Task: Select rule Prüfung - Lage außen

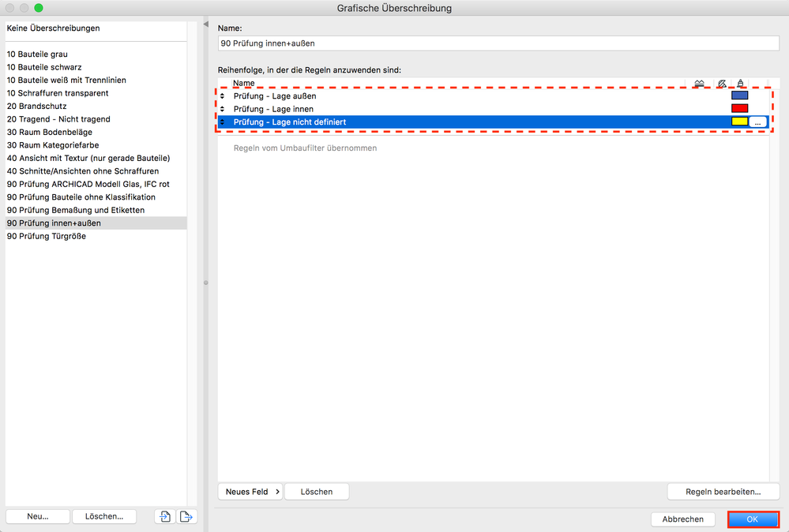Action: (x=493, y=96)
